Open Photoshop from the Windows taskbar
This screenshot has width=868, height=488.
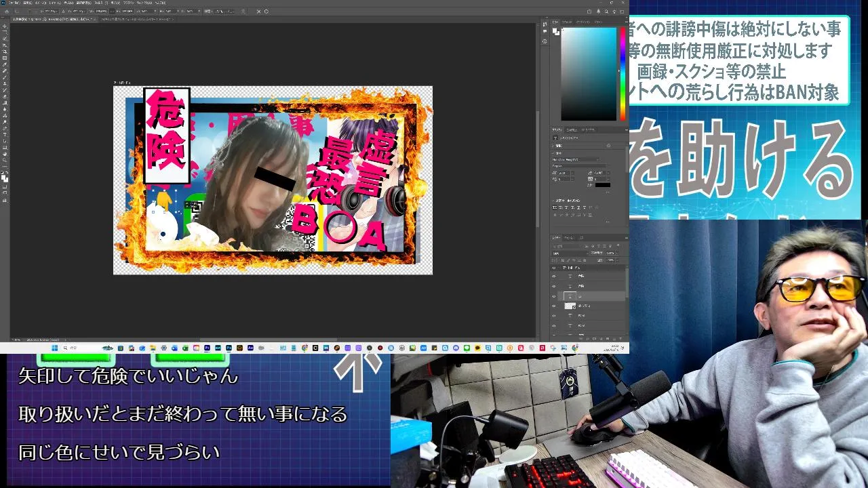pos(229,348)
